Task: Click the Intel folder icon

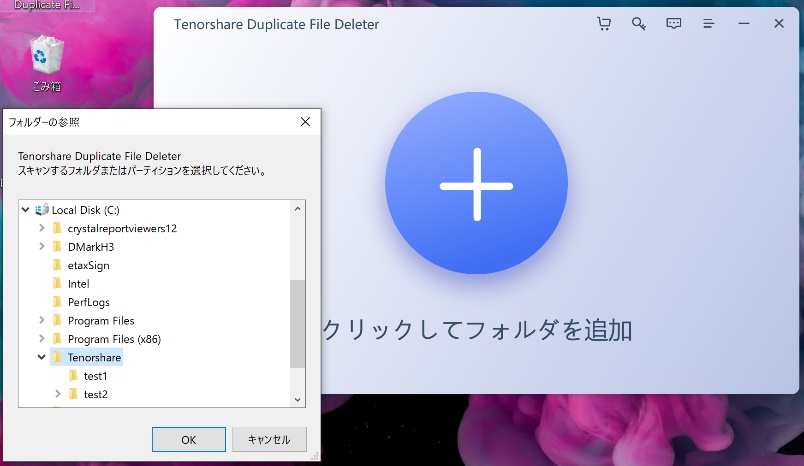Action: [x=57, y=283]
